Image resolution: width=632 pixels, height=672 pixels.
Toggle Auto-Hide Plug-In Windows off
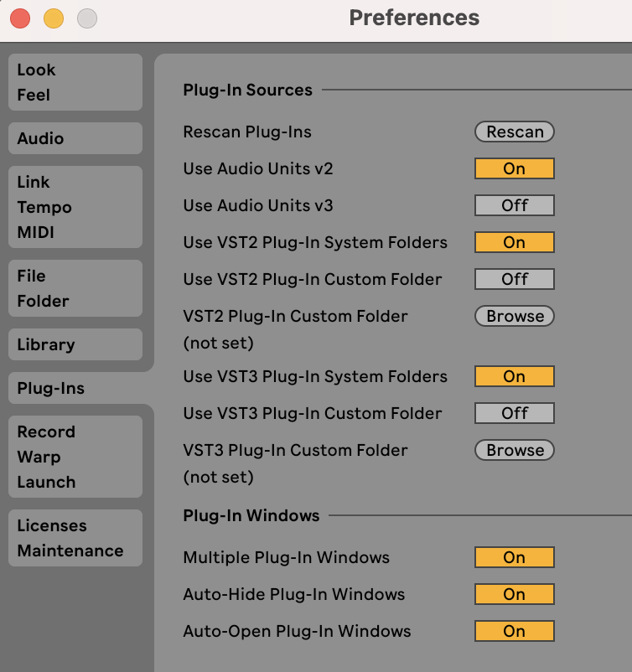pos(515,594)
